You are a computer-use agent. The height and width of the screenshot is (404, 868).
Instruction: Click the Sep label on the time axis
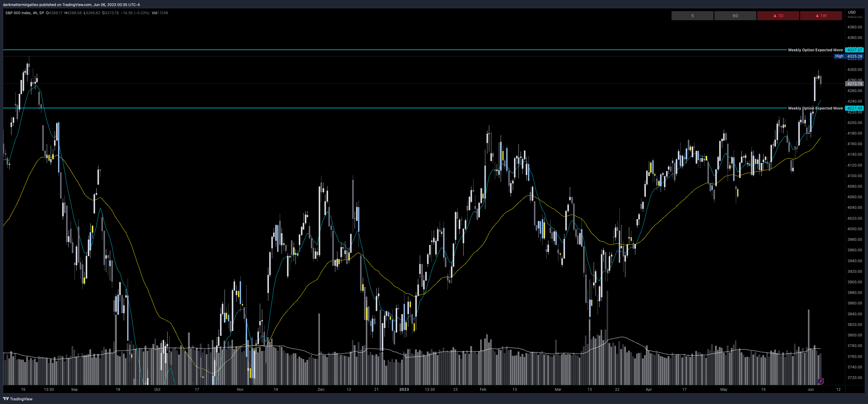point(75,389)
